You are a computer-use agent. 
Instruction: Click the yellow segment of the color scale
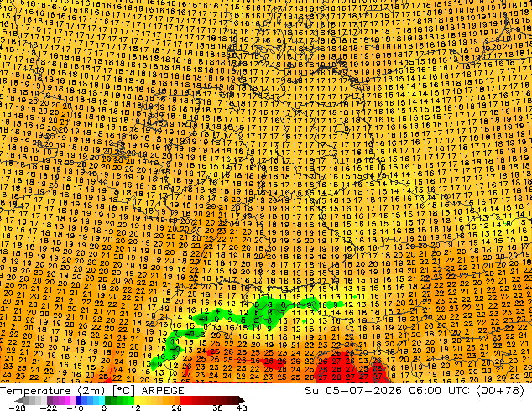coord(140,400)
